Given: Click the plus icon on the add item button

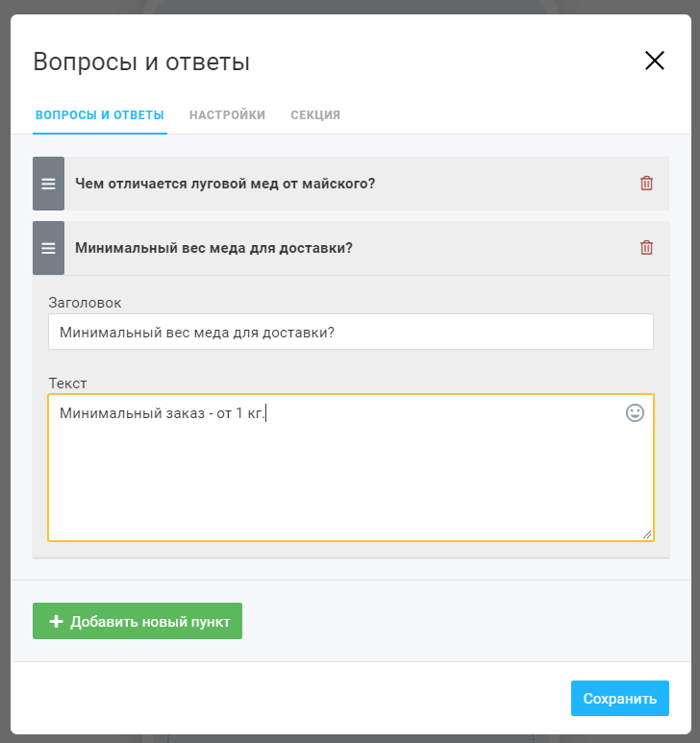Looking at the screenshot, I should click(x=56, y=622).
